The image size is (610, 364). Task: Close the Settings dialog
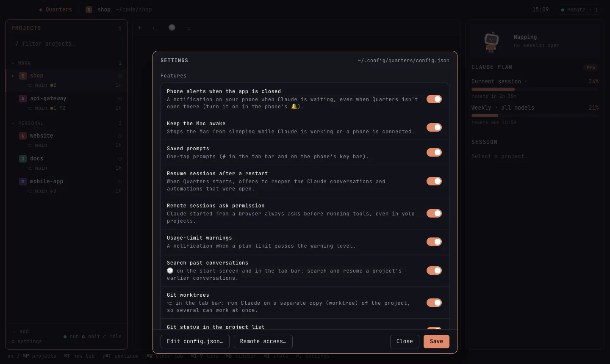click(x=405, y=342)
